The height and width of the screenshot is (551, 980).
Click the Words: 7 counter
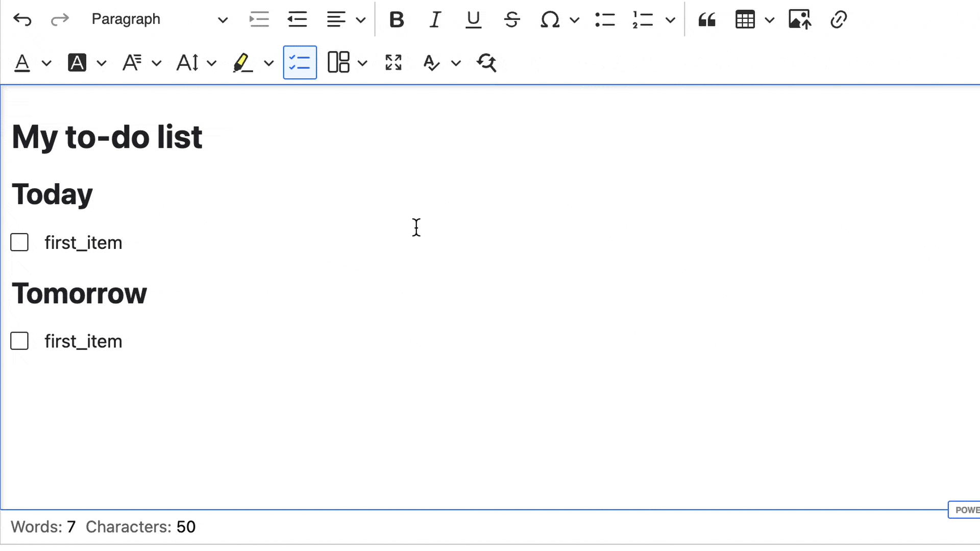tap(43, 527)
